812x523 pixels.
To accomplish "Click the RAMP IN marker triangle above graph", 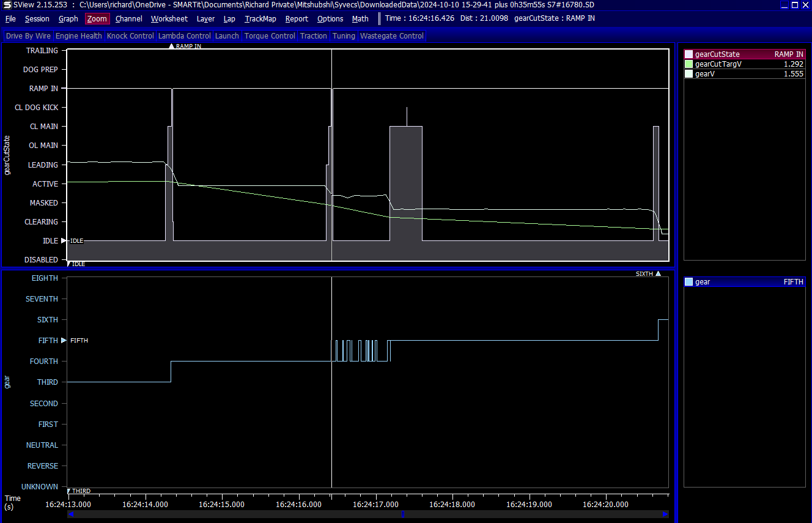I will pos(171,46).
